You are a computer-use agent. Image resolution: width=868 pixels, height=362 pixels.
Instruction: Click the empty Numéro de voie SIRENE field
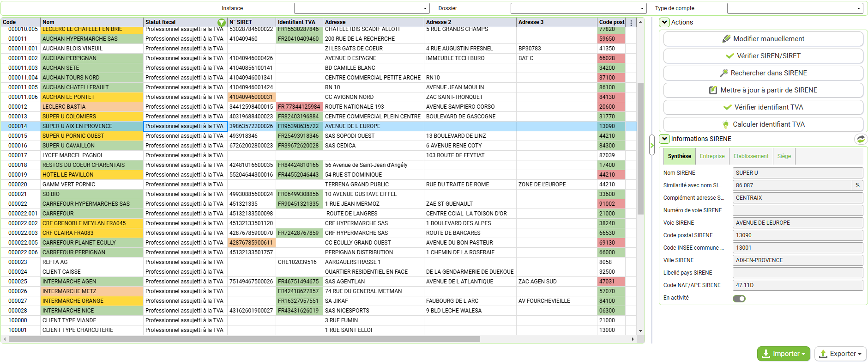coord(798,210)
